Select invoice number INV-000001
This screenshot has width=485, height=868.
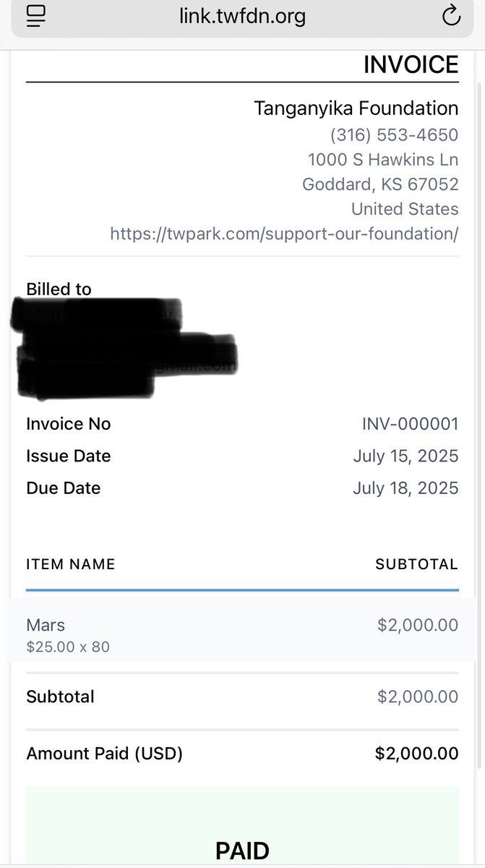[410, 424]
